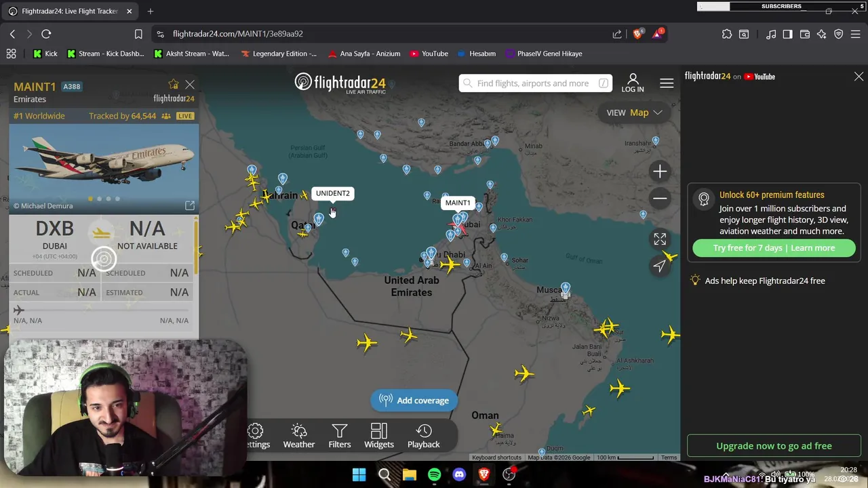The width and height of the screenshot is (868, 488).
Task: Open the PhaseIV Genel Hikaye bookmark
Action: 544,54
